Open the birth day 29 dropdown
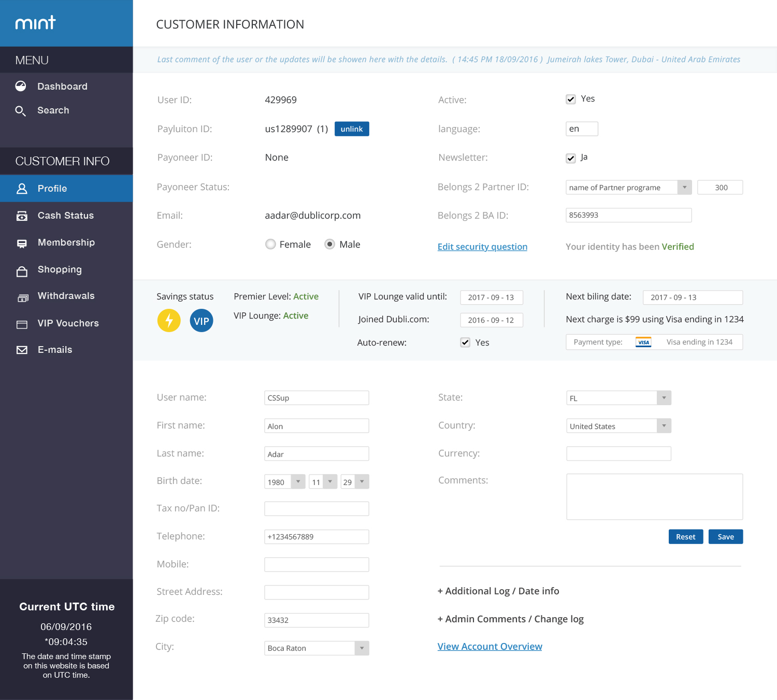This screenshot has width=777, height=700. point(355,482)
